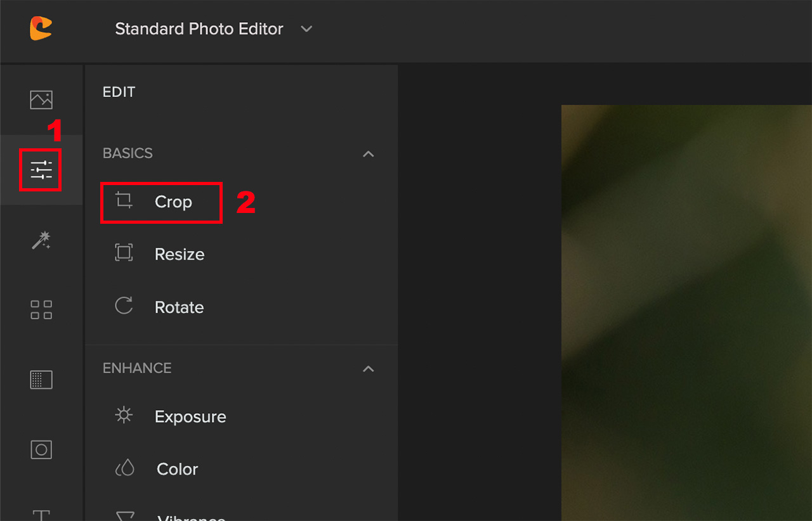
Task: Open the Touch Up magic wand tool
Action: [41, 240]
